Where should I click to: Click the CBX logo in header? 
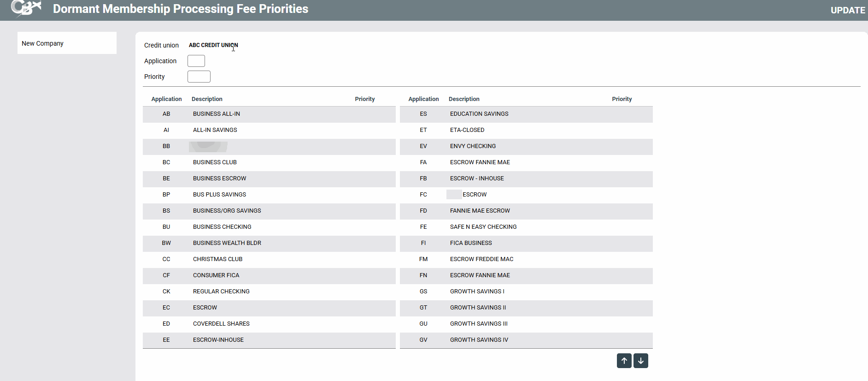(26, 8)
